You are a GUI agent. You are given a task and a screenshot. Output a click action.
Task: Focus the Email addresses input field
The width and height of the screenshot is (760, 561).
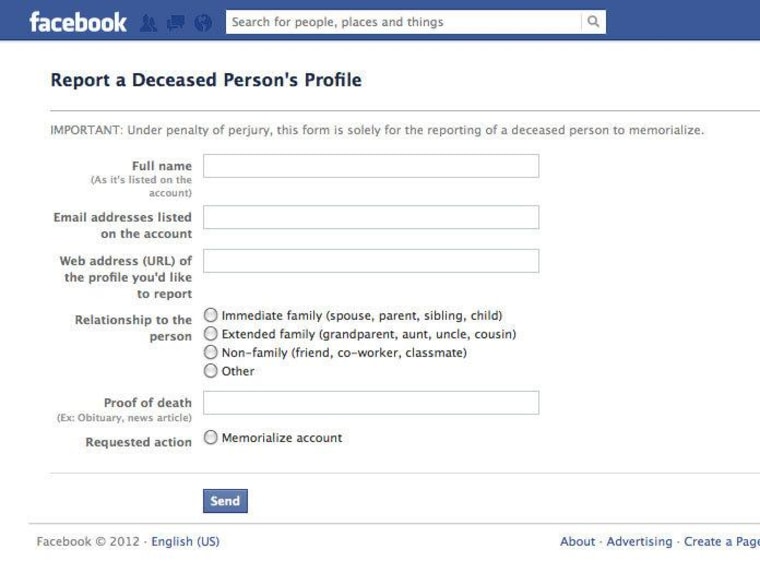371,217
